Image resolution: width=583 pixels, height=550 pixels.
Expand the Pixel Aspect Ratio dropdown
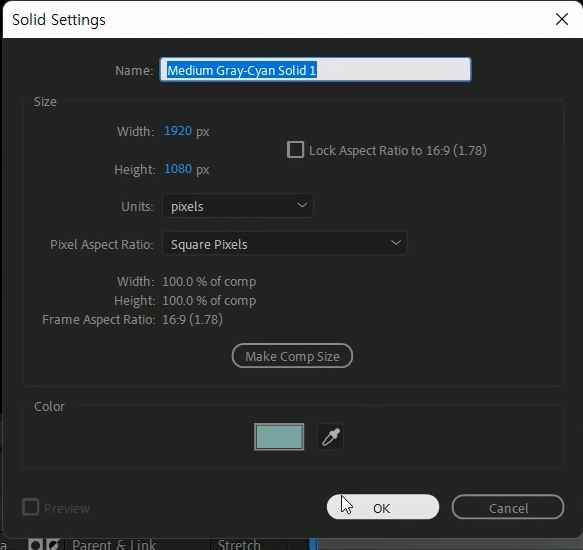point(284,244)
